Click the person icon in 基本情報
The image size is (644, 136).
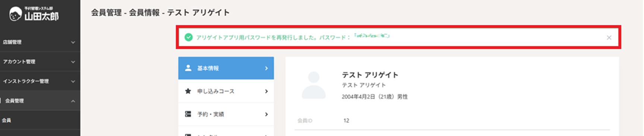tap(188, 68)
